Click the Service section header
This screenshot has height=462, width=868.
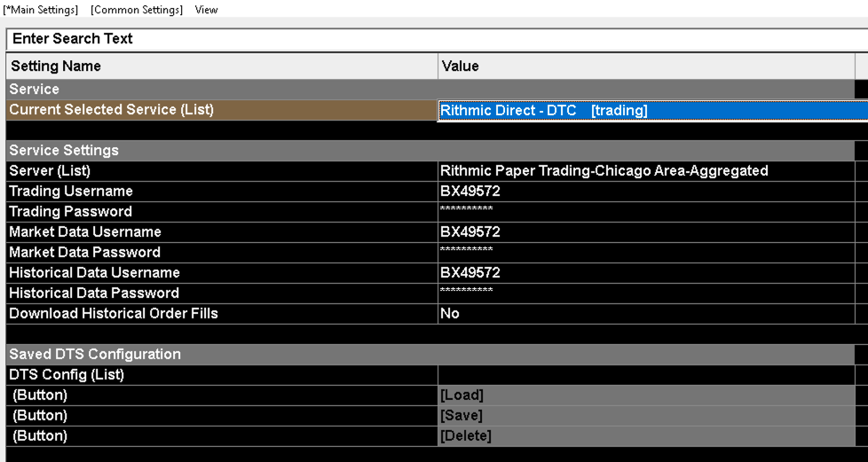[430, 90]
